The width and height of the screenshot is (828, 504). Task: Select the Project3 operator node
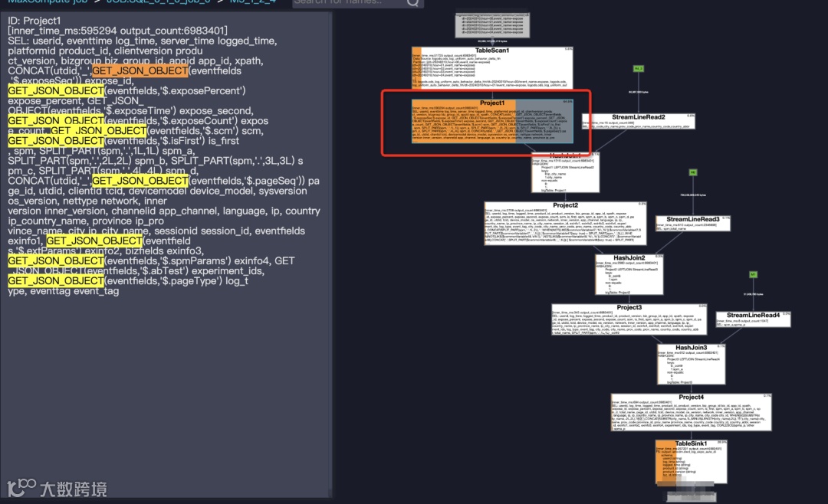coord(629,319)
